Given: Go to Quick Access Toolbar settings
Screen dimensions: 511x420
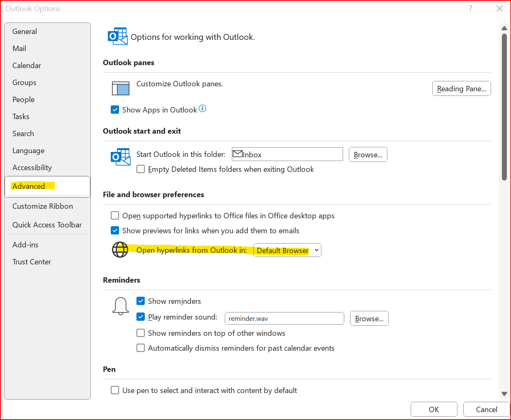Looking at the screenshot, I should pos(47,225).
